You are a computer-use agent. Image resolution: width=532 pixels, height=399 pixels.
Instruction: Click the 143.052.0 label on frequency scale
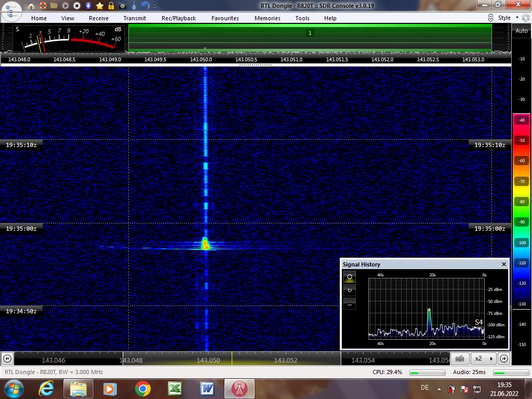[382, 59]
